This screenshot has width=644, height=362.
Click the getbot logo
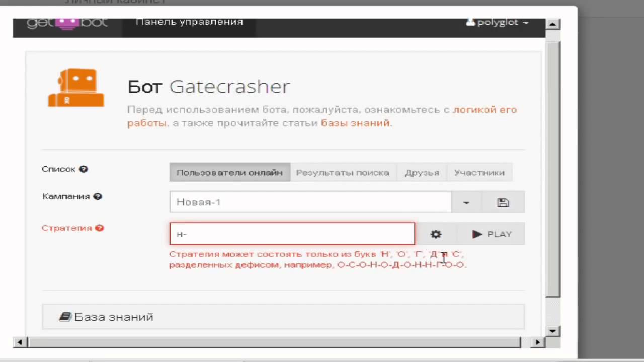coord(67,23)
